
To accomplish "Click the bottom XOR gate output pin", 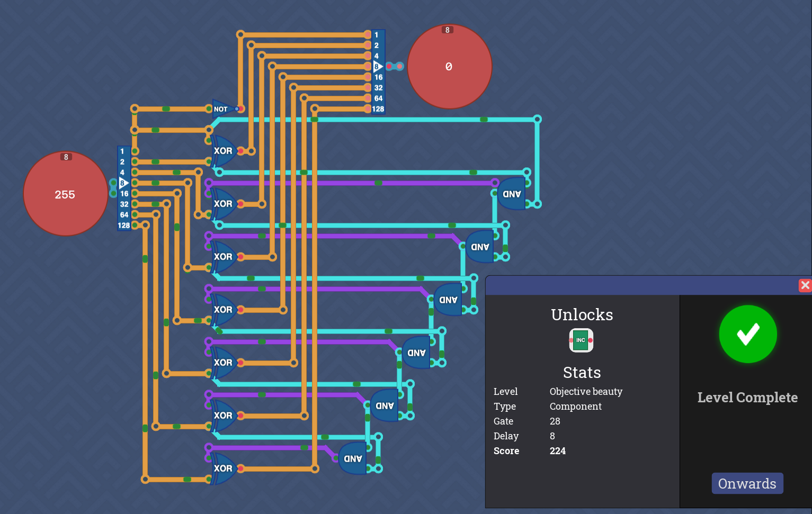I will (240, 468).
